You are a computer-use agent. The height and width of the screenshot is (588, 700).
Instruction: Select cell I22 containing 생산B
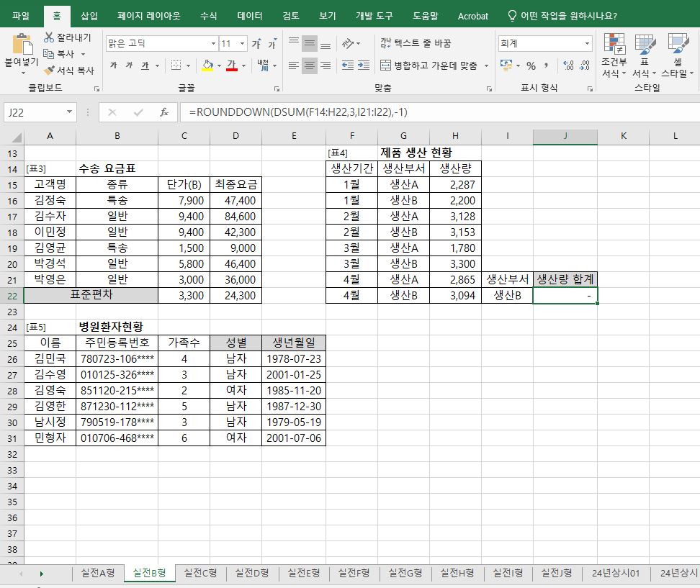click(x=507, y=295)
